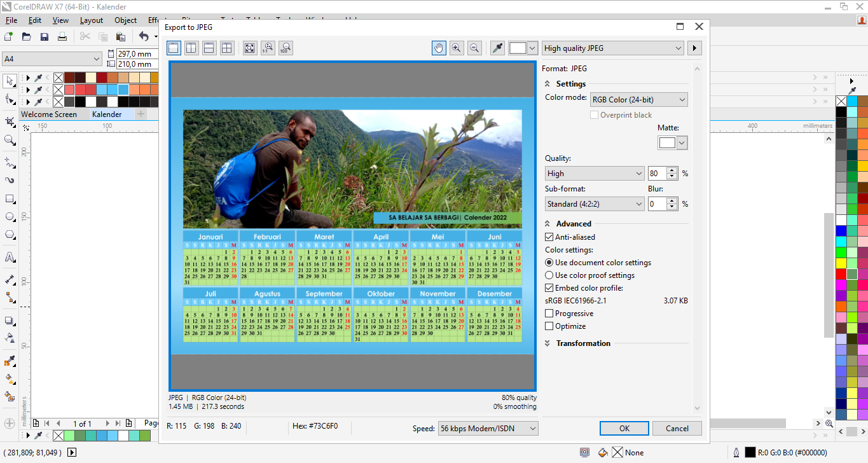868x463 pixels.
Task: Enable the Progressive checkbox
Action: pos(549,313)
